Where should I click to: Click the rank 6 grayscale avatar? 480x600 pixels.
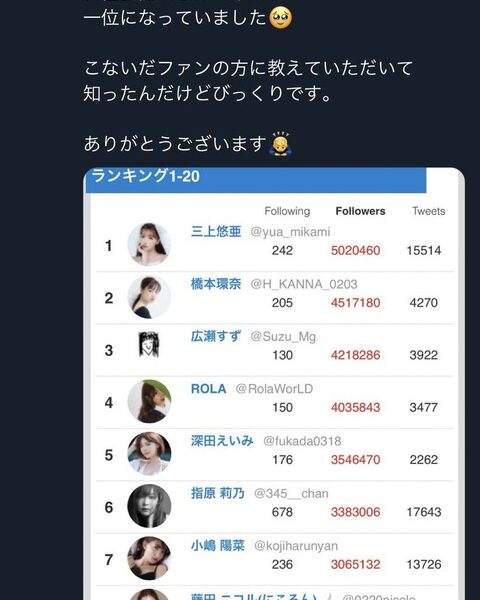click(x=149, y=506)
